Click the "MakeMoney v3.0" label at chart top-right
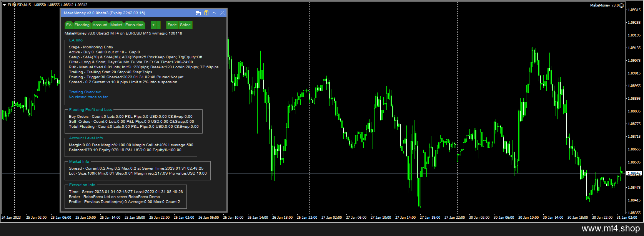This screenshot has height=236, width=644. [604, 5]
